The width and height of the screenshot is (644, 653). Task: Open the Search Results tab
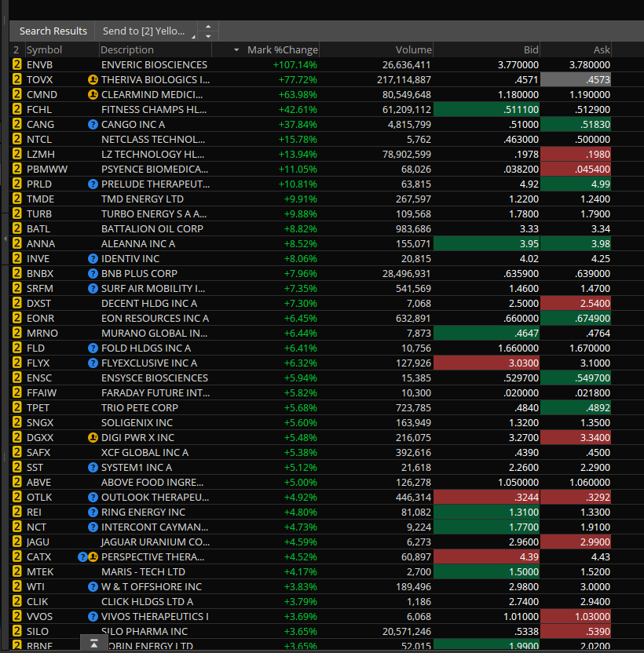point(53,31)
